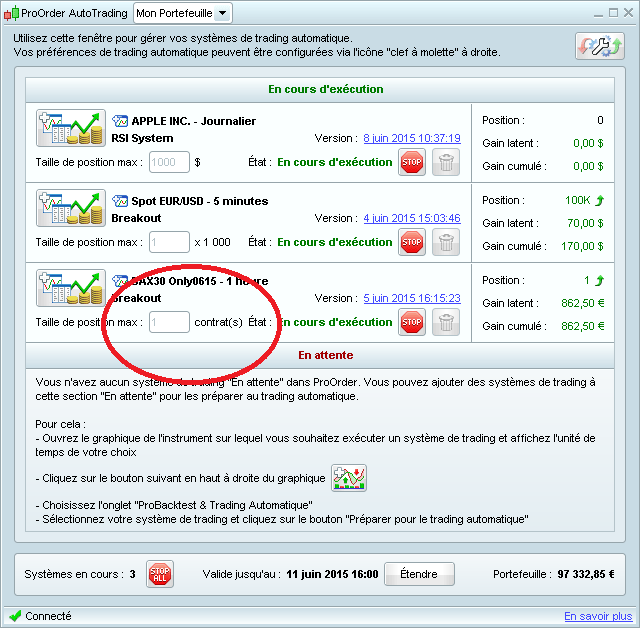
Task: Click the En cours d'exécution section header
Action: [x=320, y=89]
